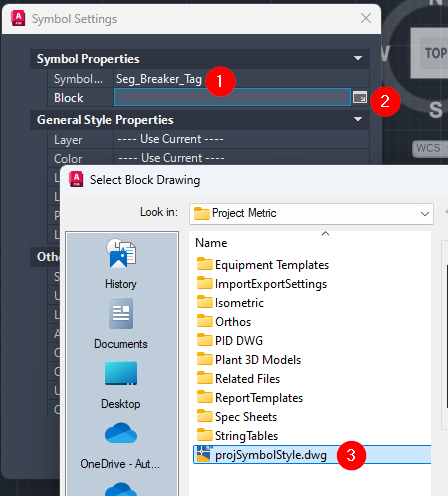The width and height of the screenshot is (448, 496).
Task: Click the empty Block input field
Action: (x=232, y=97)
